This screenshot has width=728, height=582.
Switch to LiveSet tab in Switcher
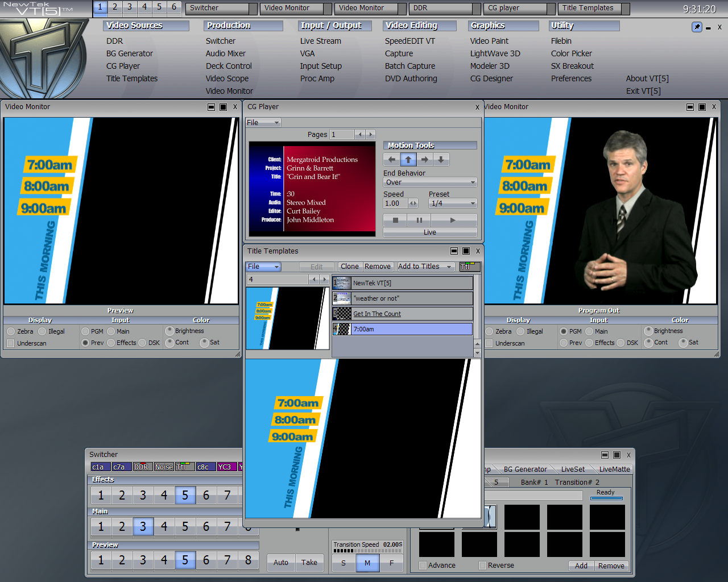[x=573, y=469]
